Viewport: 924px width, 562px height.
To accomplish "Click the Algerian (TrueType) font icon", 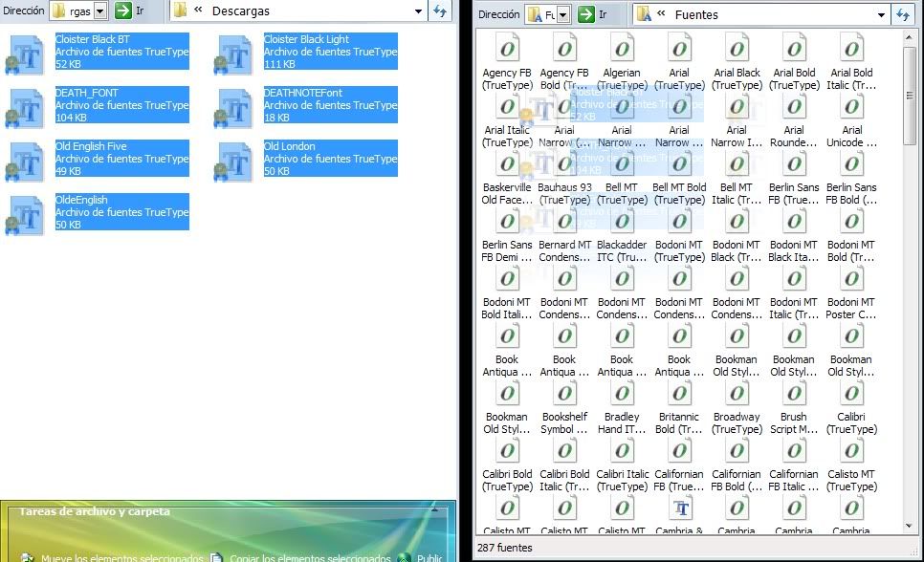I will [x=622, y=49].
